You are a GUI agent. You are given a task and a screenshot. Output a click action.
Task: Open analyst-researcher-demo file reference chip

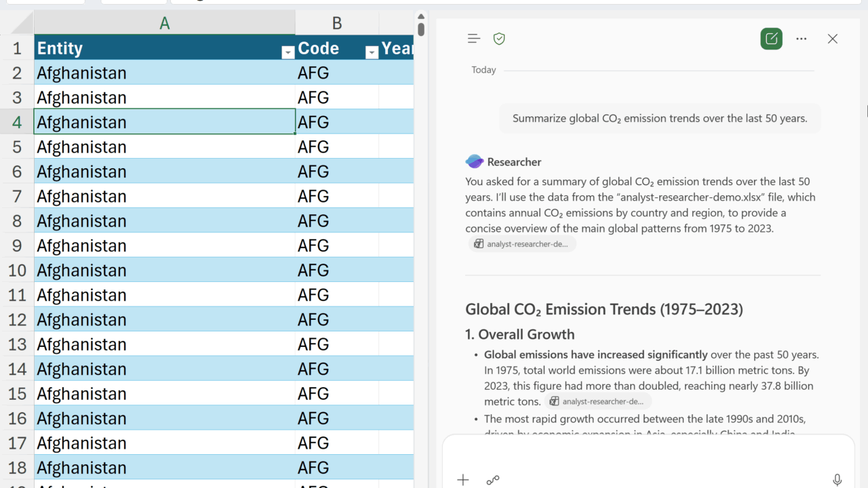pyautogui.click(x=522, y=244)
